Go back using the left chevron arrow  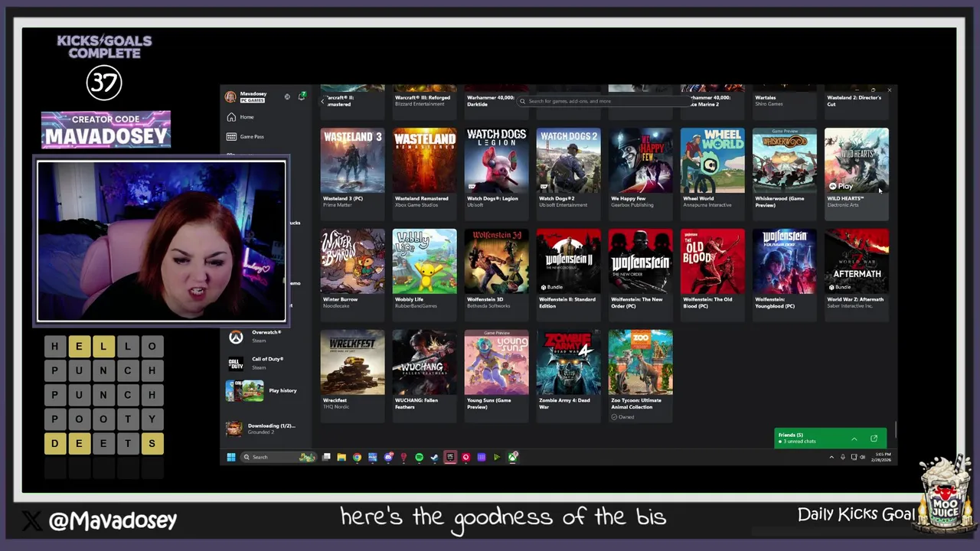click(x=322, y=101)
